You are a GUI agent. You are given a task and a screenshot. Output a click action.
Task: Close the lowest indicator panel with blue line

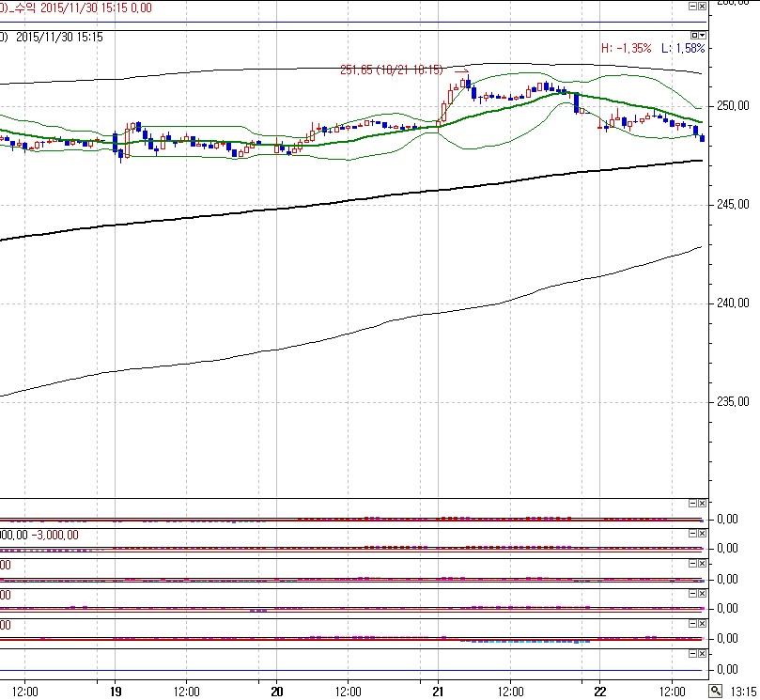[x=702, y=653]
